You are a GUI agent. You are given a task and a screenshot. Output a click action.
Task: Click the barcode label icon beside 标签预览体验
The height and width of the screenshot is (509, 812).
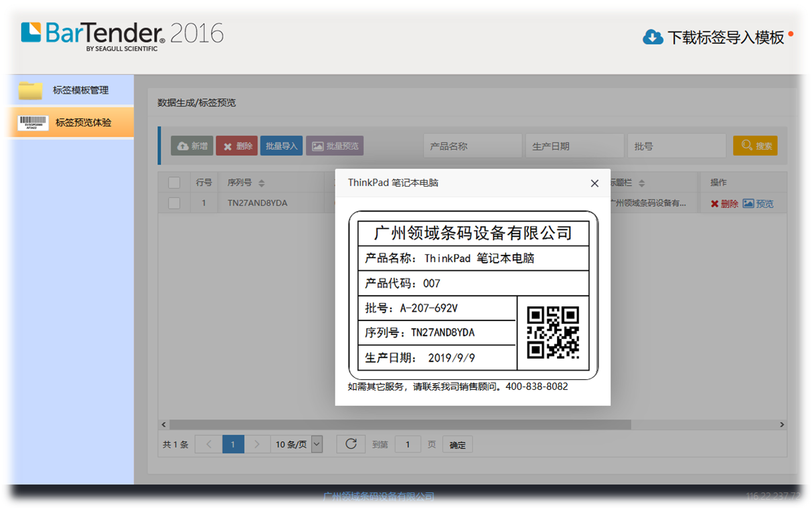coord(33,123)
